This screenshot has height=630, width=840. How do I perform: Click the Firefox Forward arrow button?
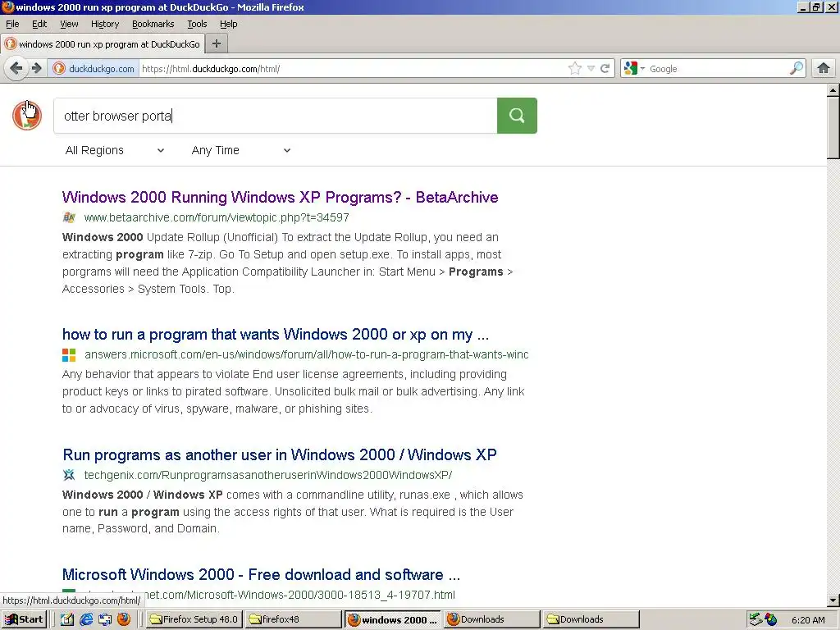point(37,68)
